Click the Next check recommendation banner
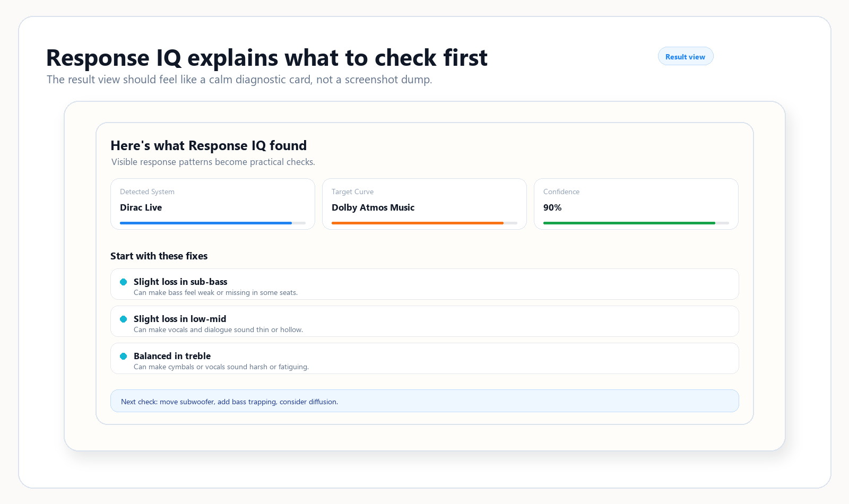This screenshot has width=849, height=504. tap(424, 401)
